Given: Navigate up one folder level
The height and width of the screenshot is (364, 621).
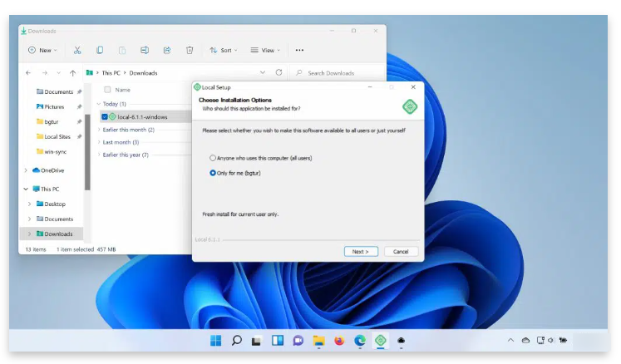Looking at the screenshot, I should [73, 73].
